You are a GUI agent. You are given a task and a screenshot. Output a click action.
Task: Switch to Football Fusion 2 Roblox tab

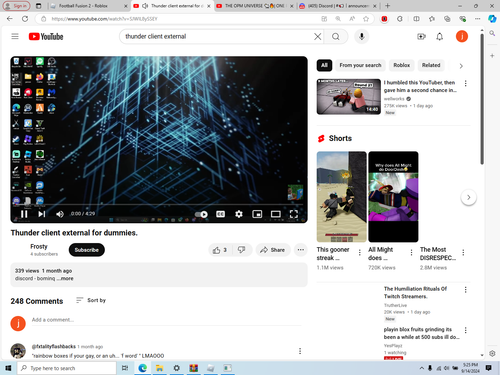[x=89, y=6]
